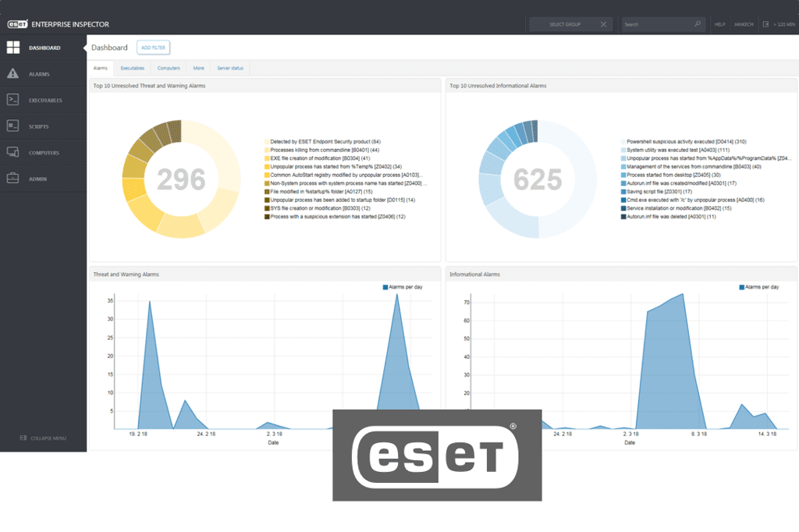Switch to the Alarms tab
Viewport: 799px width, 532px height.
click(x=101, y=68)
